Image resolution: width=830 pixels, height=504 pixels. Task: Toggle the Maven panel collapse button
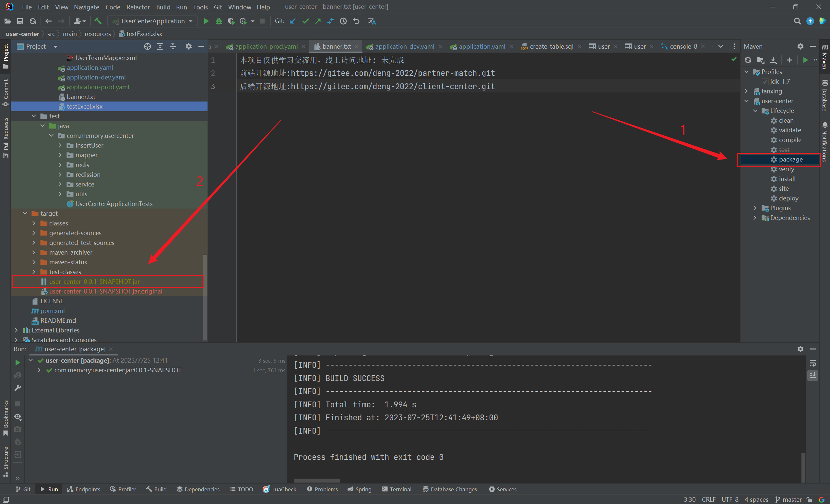pyautogui.click(x=813, y=47)
